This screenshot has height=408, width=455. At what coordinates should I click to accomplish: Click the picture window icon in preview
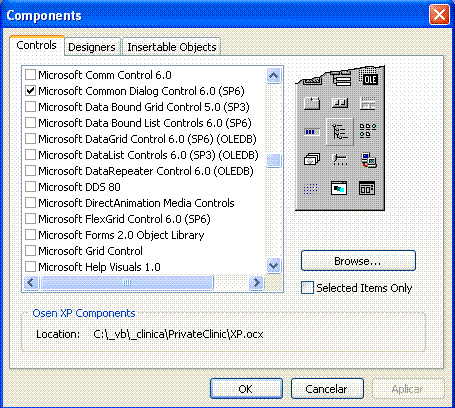tap(339, 188)
